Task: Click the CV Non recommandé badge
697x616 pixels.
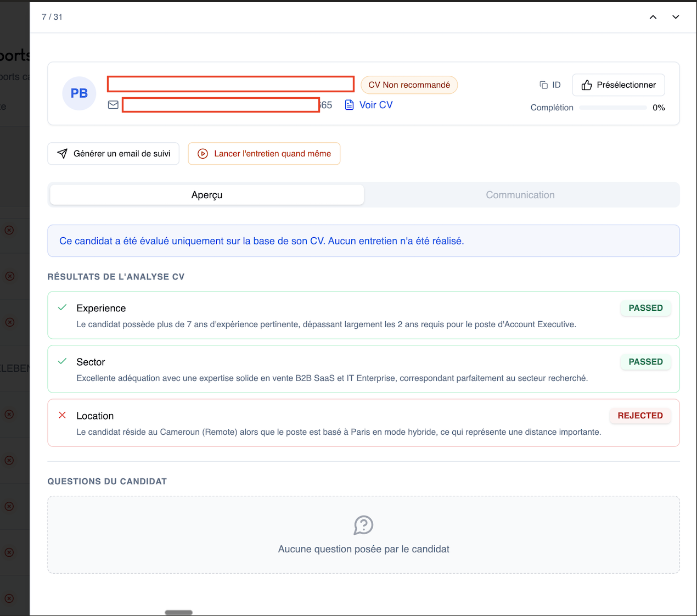Action: click(x=409, y=85)
